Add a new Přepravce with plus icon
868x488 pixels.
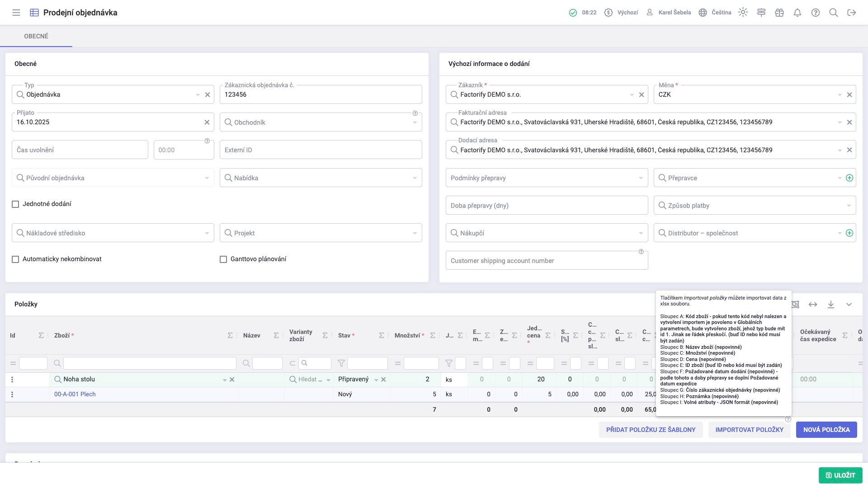point(849,178)
